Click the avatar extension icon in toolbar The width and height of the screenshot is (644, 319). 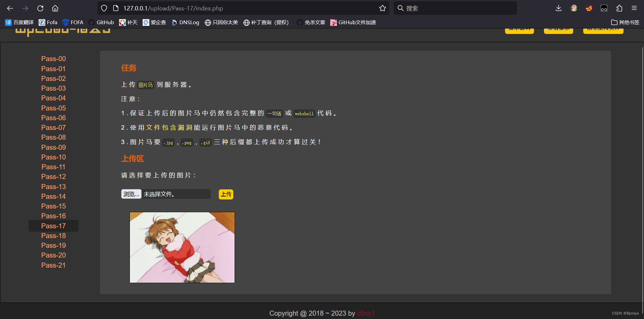[x=574, y=8]
